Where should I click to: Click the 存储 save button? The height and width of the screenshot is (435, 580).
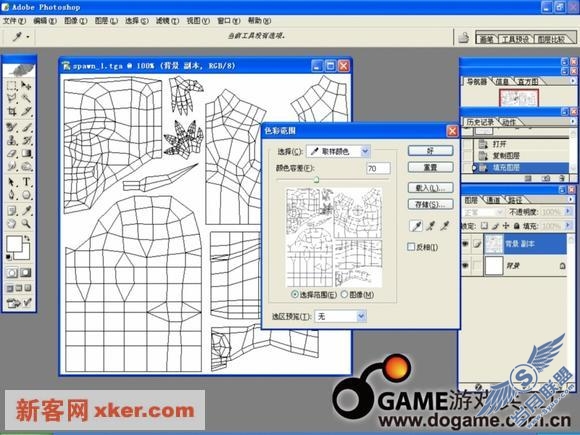[x=430, y=204]
